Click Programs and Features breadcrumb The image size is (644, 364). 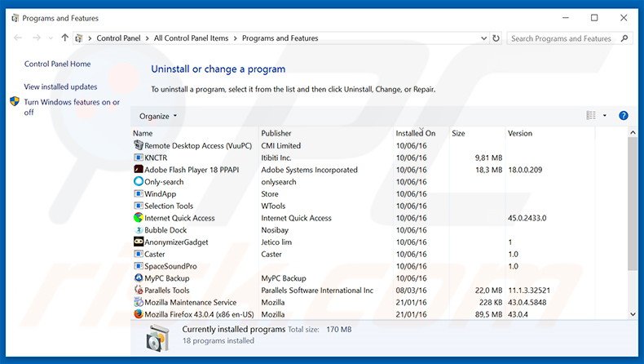(280, 38)
